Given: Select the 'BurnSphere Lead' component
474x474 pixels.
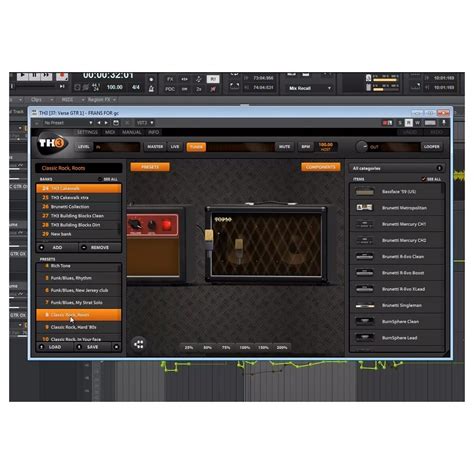Looking at the screenshot, I should click(396, 338).
